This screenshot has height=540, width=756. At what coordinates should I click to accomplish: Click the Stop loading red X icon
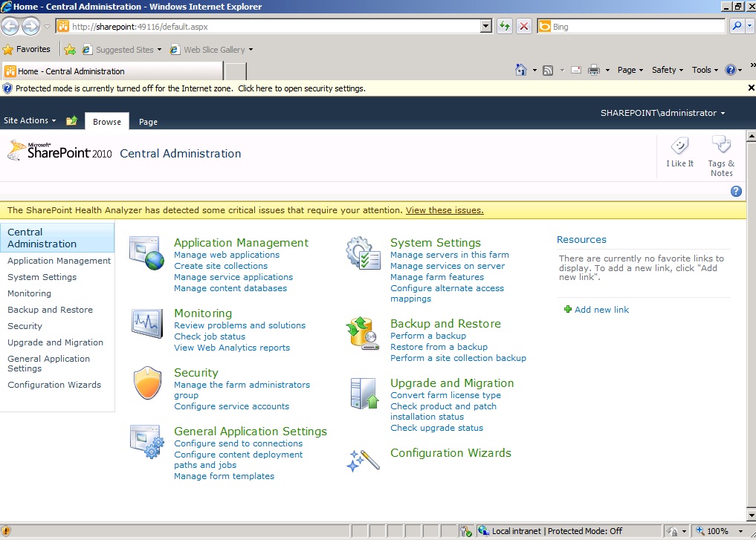pyautogui.click(x=523, y=26)
